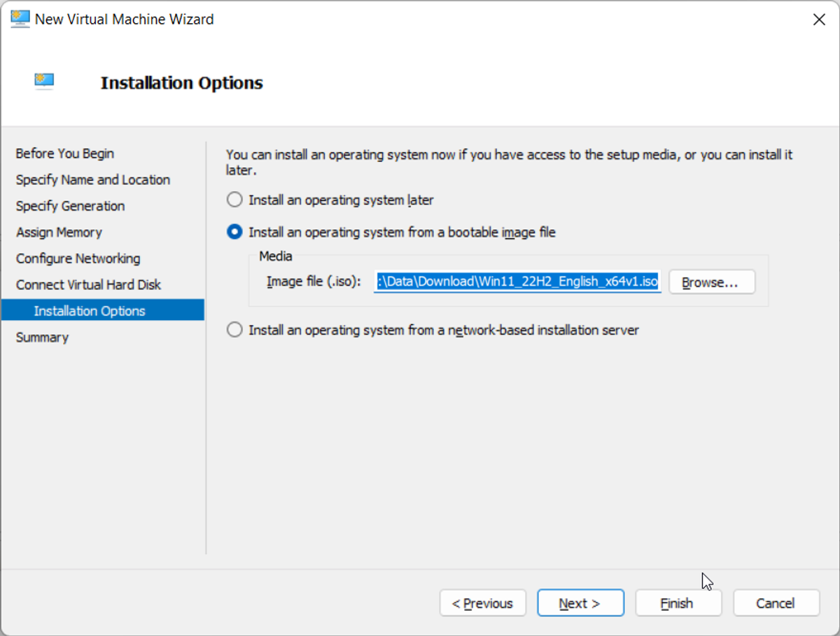Go to Specify Generation step
The width and height of the screenshot is (840, 636).
pos(70,206)
